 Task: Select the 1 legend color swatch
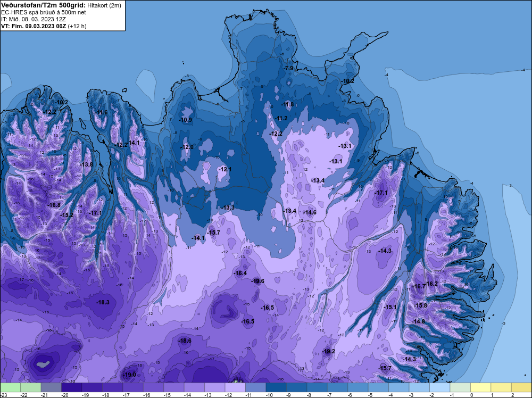(x=501, y=387)
